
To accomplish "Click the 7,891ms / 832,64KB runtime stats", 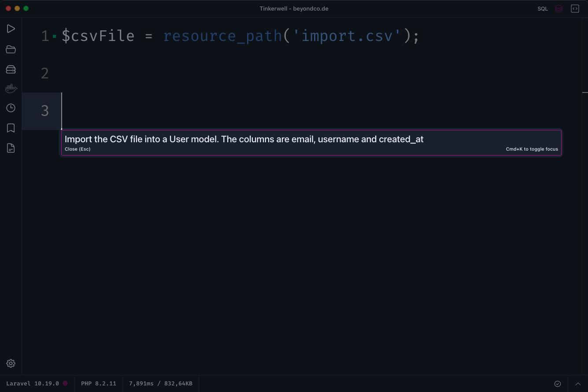I will pyautogui.click(x=161, y=384).
